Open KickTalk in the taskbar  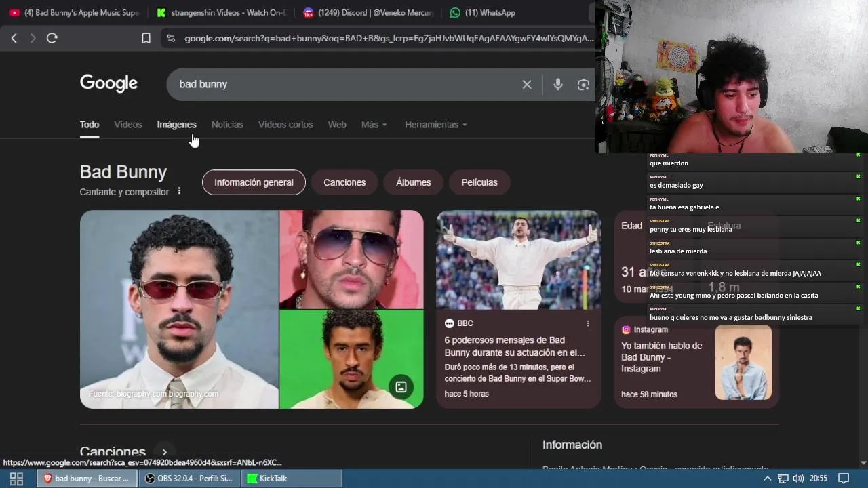point(292,479)
